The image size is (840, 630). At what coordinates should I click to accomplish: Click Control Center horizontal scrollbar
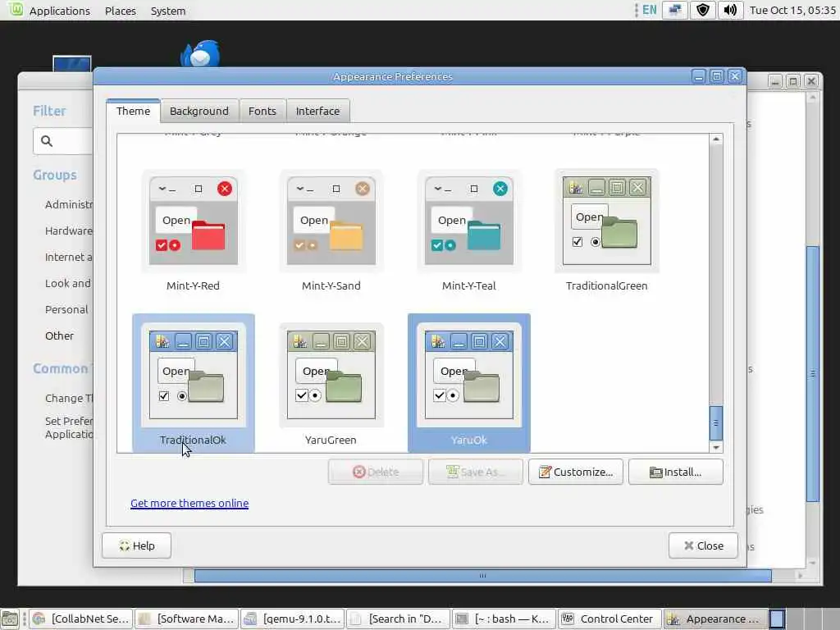[x=482, y=576]
